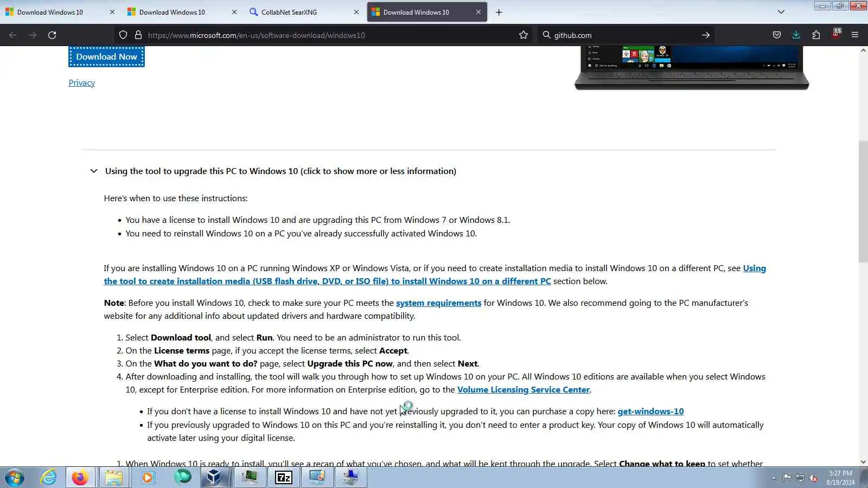The width and height of the screenshot is (868, 488).
Task: Open VirtualBox from the taskbar
Action: coord(215,477)
